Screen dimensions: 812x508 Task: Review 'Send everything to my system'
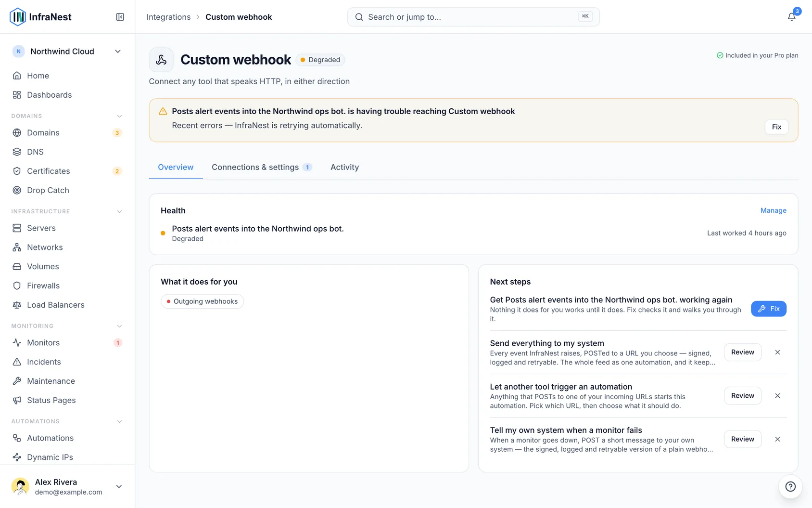click(x=743, y=352)
